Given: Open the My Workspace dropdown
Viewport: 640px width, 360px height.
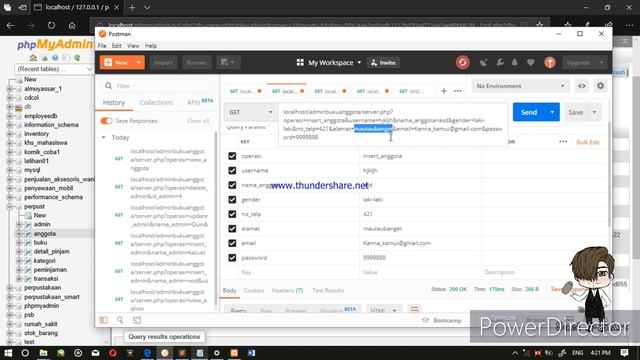Looking at the screenshot, I should pos(335,62).
